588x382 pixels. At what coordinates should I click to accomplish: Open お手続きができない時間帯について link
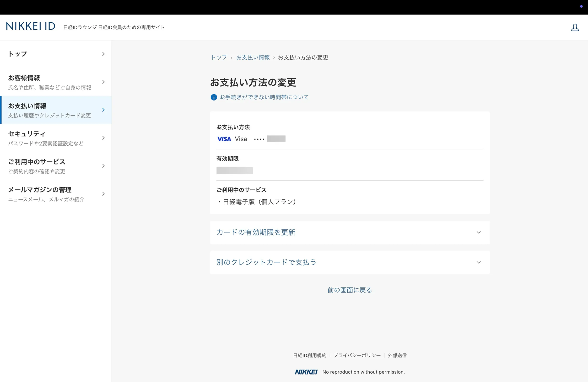click(264, 97)
